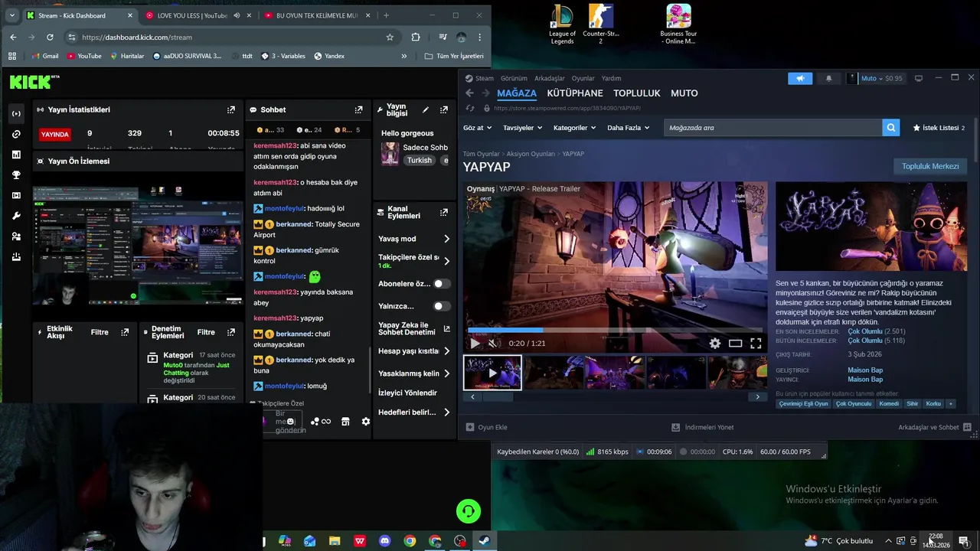This screenshot has width=980, height=551.
Task: Open chat settings gear in Kick chat
Action: click(365, 422)
